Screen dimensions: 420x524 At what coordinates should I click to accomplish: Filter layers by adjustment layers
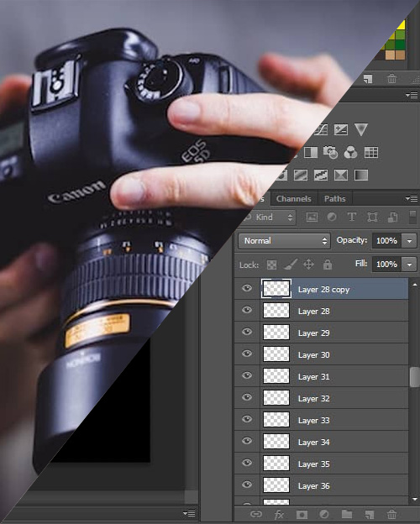[332, 217]
